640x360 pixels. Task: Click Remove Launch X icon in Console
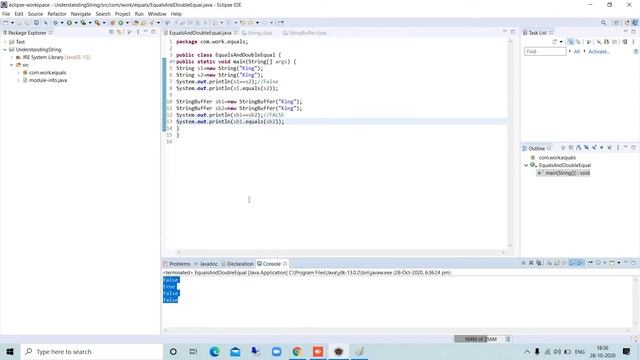[531, 263]
